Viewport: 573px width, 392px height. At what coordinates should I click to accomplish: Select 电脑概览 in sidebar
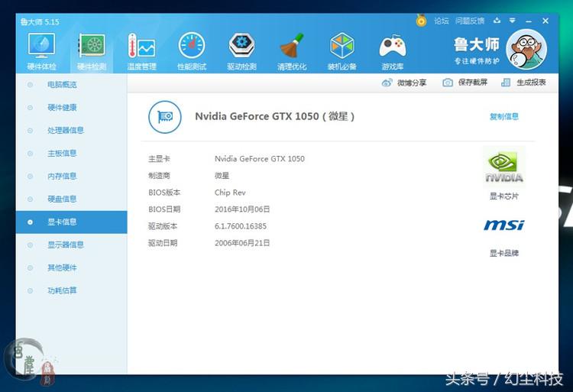[x=72, y=85]
